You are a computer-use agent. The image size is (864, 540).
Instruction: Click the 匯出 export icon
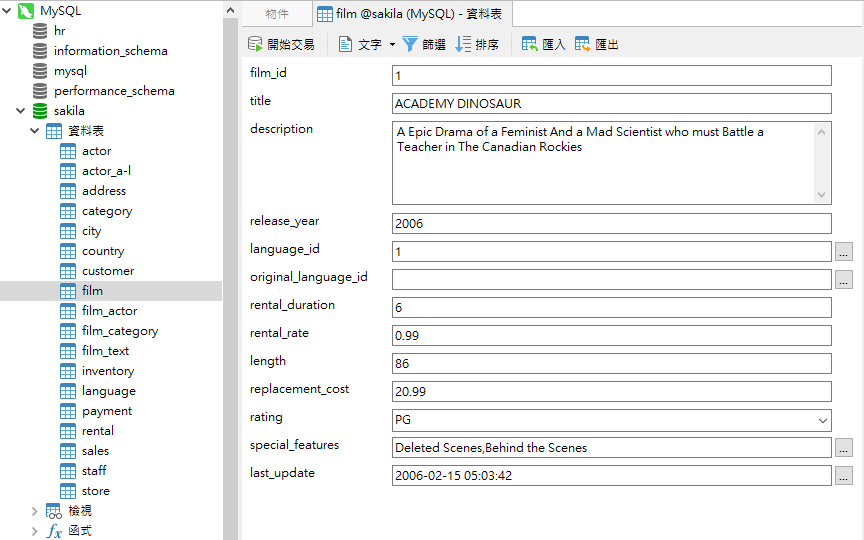point(583,44)
